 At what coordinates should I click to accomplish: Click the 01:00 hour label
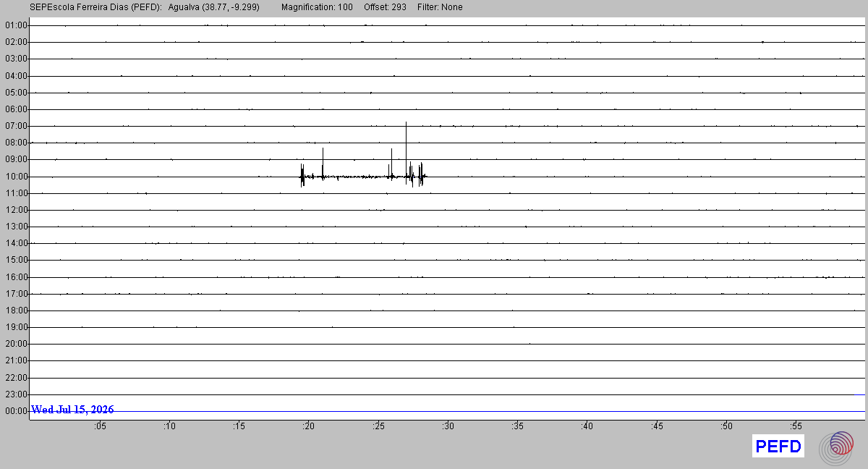click(16, 25)
